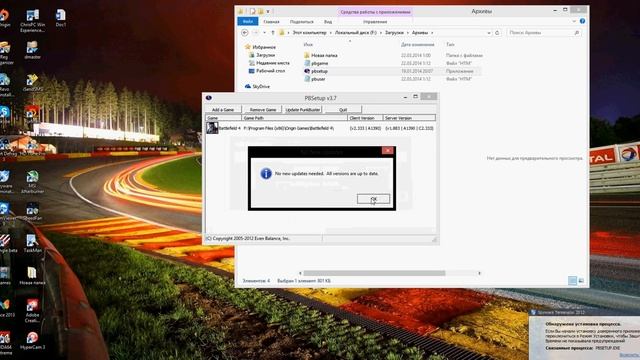Viewport: 640px width, 360px height.
Task: Sort by the Тип column header
Action: pos(450,44)
